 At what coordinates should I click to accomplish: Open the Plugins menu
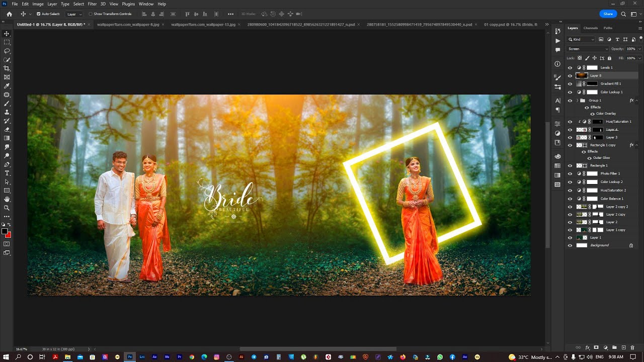pyautogui.click(x=128, y=4)
